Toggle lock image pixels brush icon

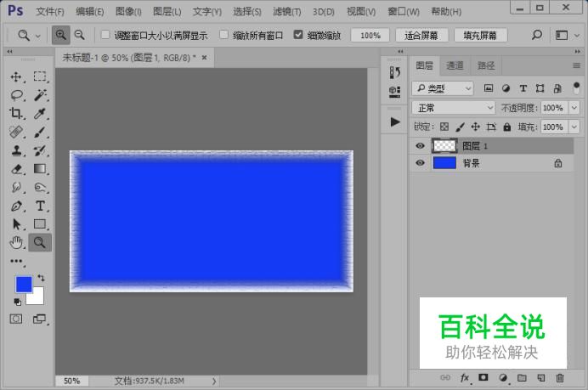click(460, 127)
